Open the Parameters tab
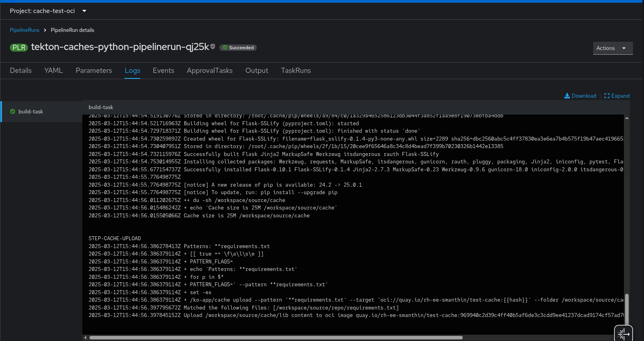This screenshot has width=644, height=341. pos(94,70)
